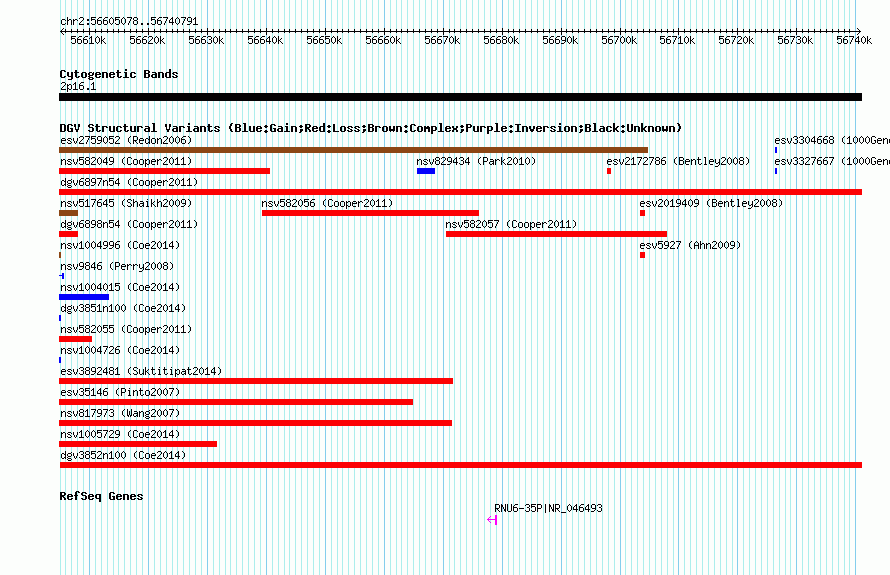Open dgv3852n100 (Coe2014) variant label
Viewport: 890px width, 575px height.
click(x=123, y=455)
